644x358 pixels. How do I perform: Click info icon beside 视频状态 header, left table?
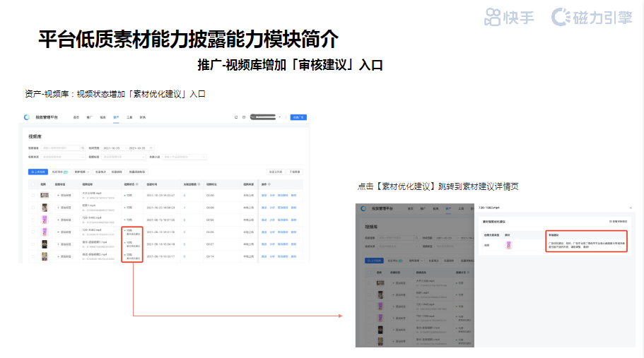136,184
